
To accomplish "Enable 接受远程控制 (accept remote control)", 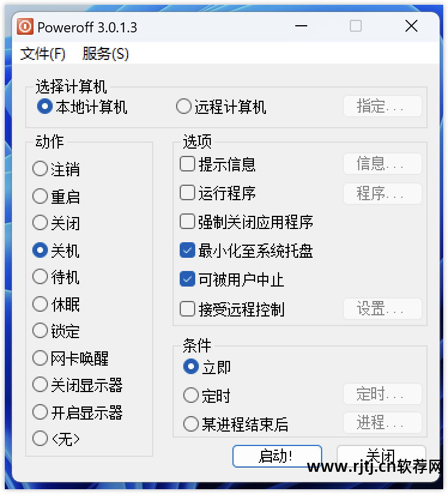I will coord(187,309).
